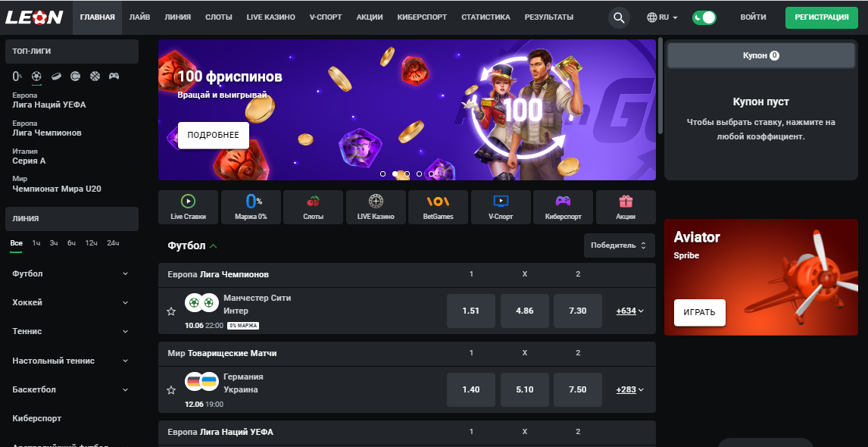
Task: Bet on the draw odds 5.10
Action: [x=524, y=390]
